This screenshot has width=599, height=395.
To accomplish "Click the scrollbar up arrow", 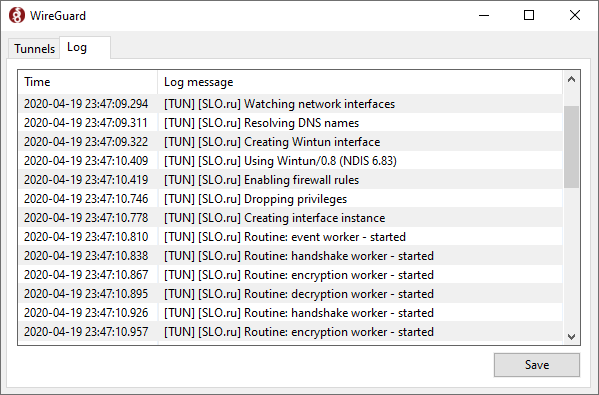I will point(571,79).
